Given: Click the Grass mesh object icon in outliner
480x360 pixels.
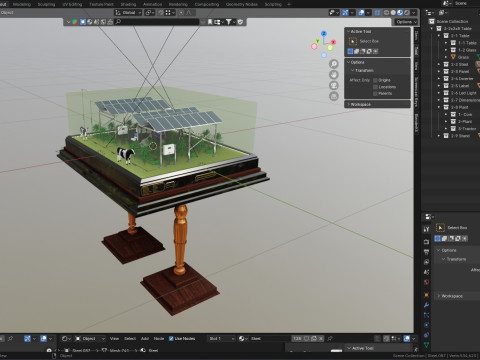Looking at the screenshot, I should click(x=453, y=57).
